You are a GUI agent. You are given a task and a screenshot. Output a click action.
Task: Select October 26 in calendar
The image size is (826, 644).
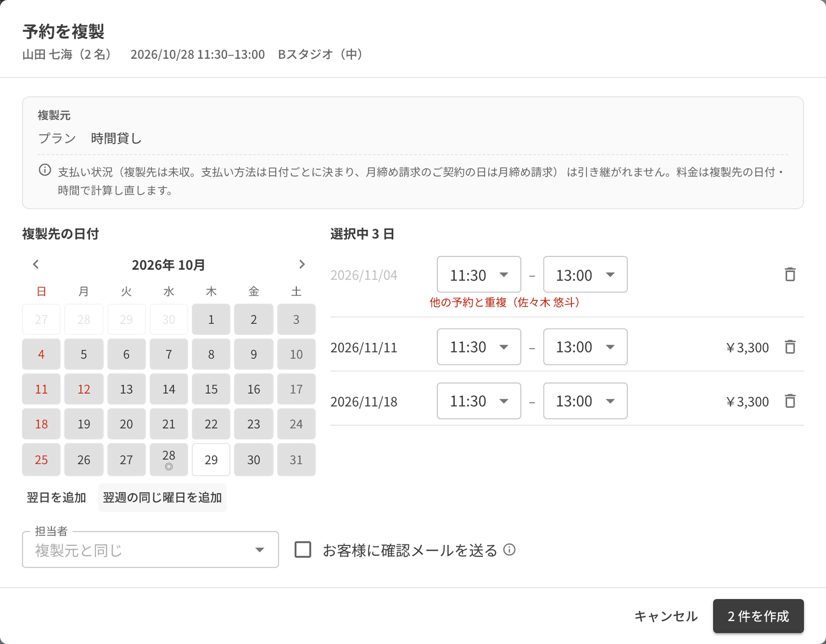pyautogui.click(x=84, y=460)
